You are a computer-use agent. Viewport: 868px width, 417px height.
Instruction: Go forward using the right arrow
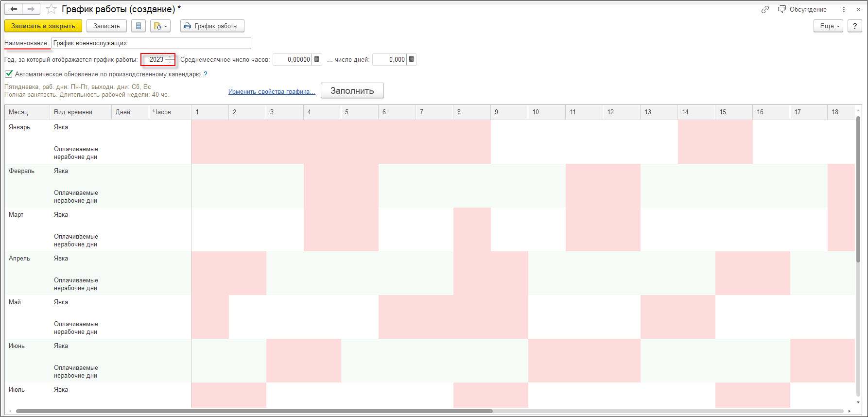point(31,9)
